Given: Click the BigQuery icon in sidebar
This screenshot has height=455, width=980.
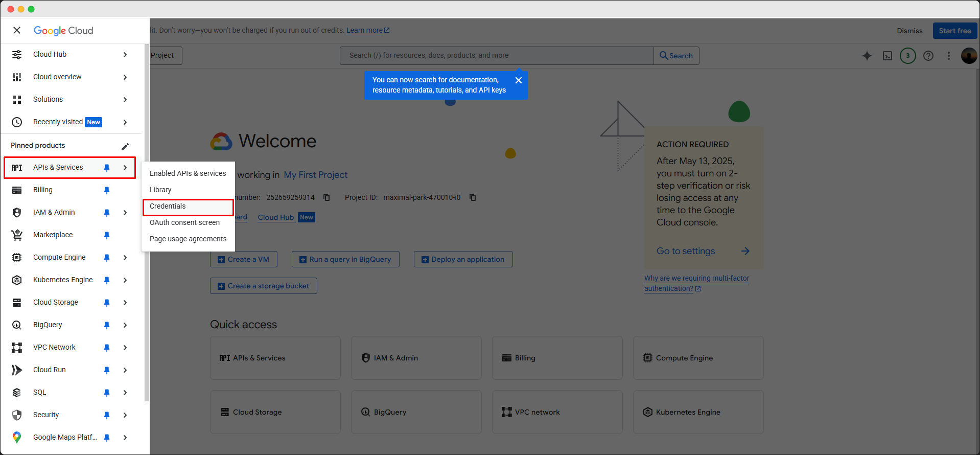Looking at the screenshot, I should (17, 325).
